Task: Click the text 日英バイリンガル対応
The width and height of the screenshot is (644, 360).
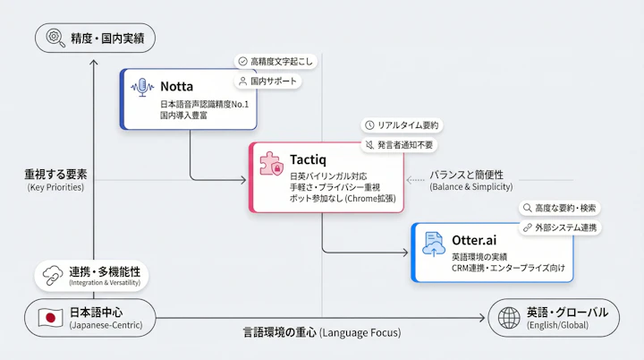Action: coord(328,176)
